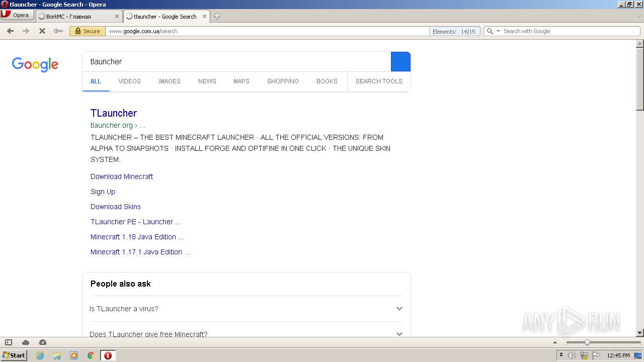Image resolution: width=644 pixels, height=362 pixels.
Task: Click the 12:45 PM clock
Action: pos(618,355)
